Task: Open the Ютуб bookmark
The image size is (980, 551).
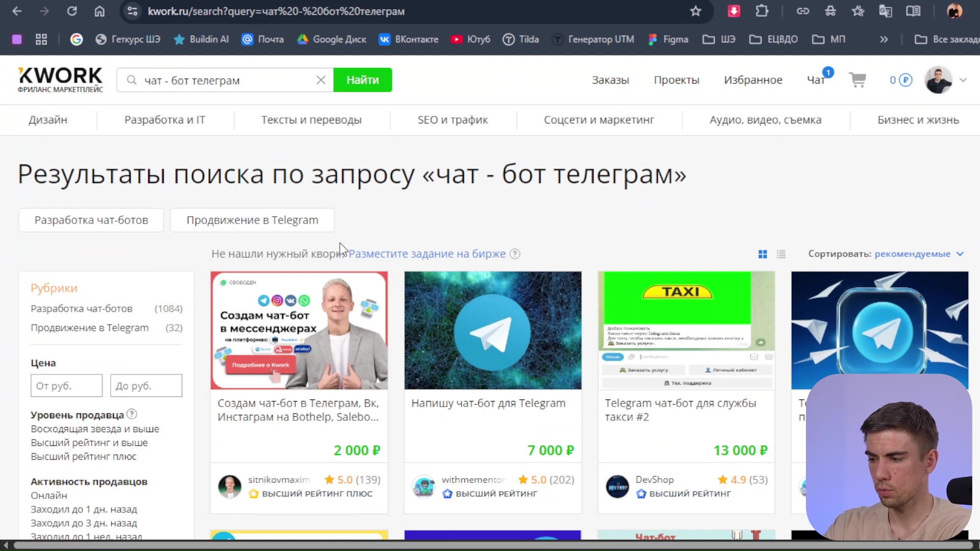Action: tap(471, 39)
